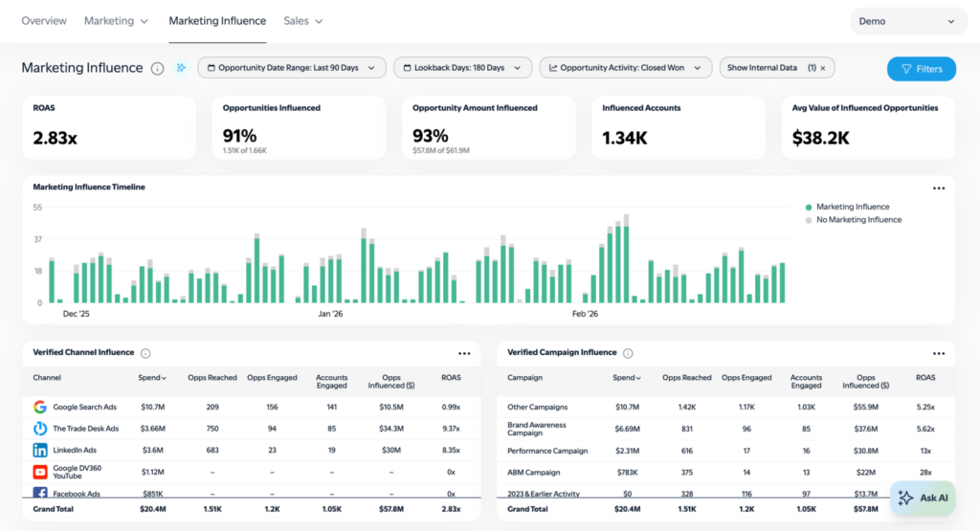Click the blue Filters button
Image resolution: width=980 pixels, height=531 pixels.
click(921, 69)
